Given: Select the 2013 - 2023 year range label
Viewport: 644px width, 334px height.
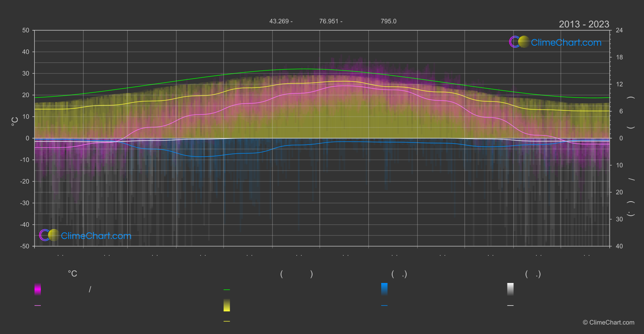Looking at the screenshot, I should tap(584, 24).
